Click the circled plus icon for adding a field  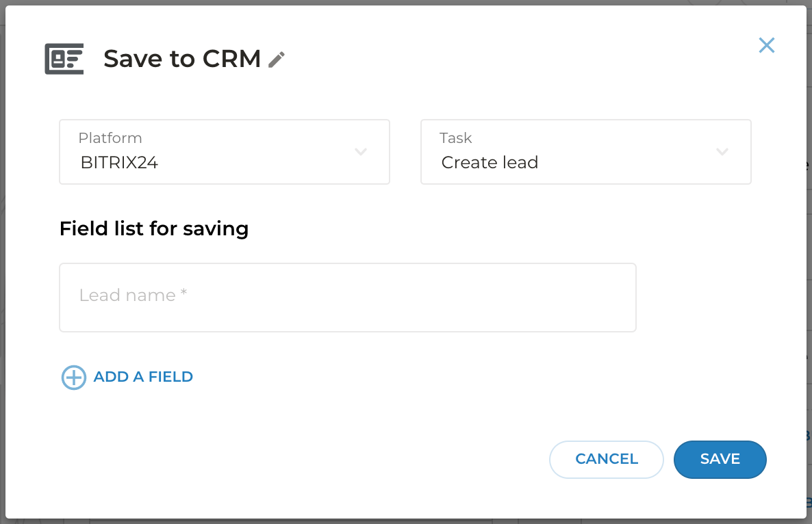(73, 377)
